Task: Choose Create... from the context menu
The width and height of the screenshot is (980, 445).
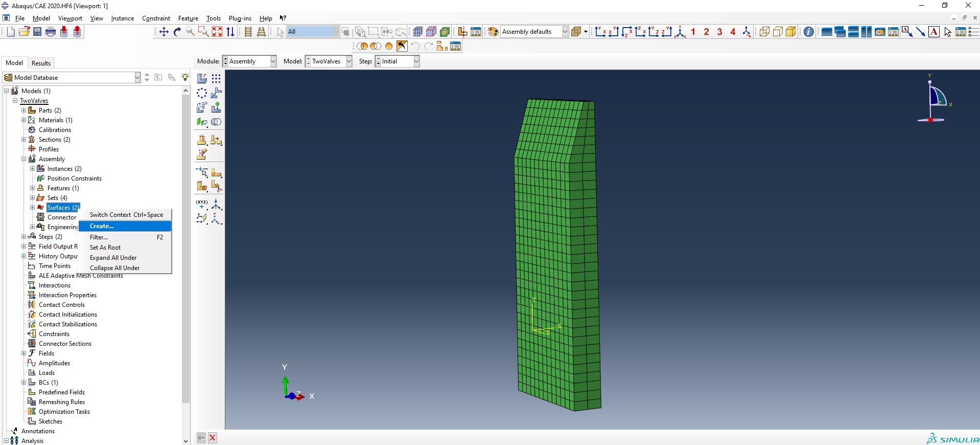Action: (125, 226)
